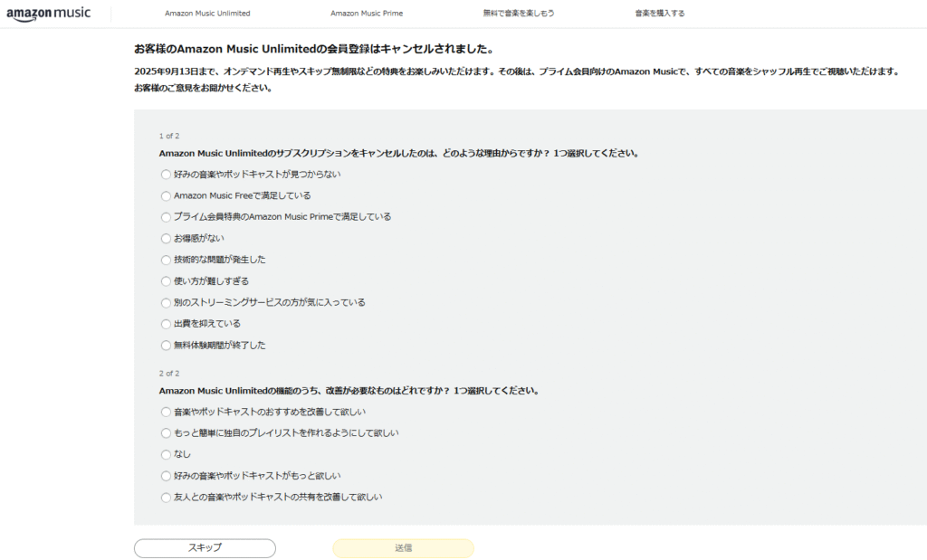Image resolution: width=927 pixels, height=560 pixels.
Task: Select 好みの音楽やポッドキャストが見つからない reason
Action: point(167,175)
